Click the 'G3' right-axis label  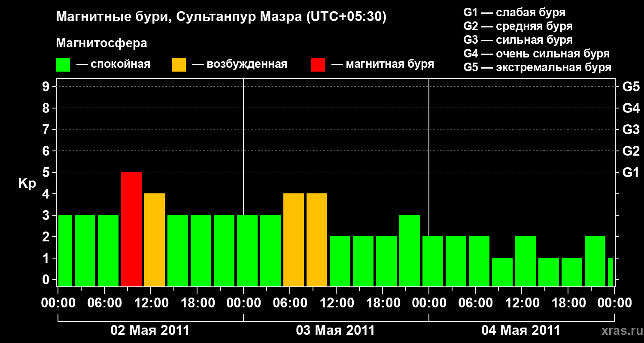point(631,129)
